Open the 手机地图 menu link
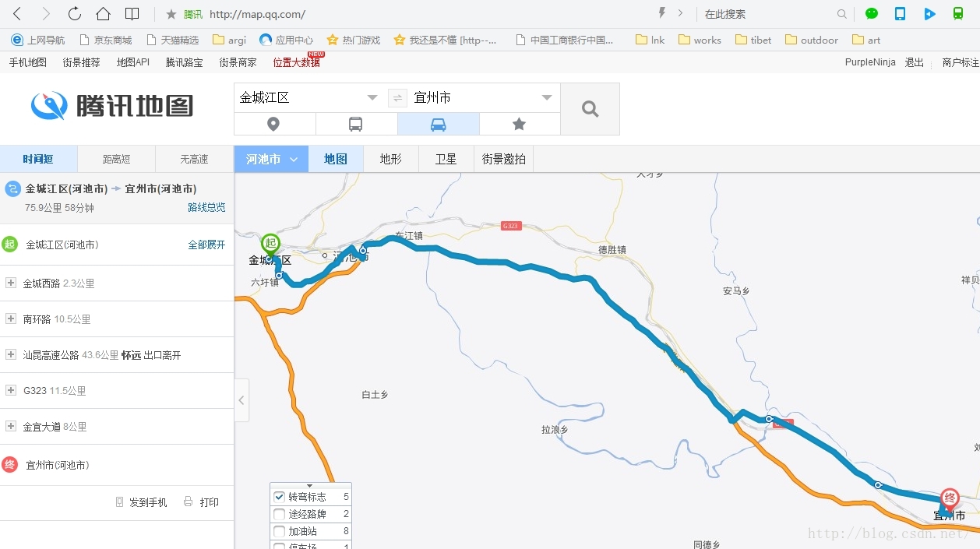This screenshot has width=980, height=549. tap(28, 62)
